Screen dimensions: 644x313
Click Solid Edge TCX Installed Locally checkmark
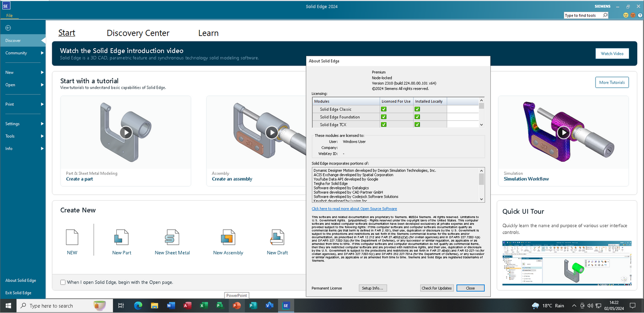[x=418, y=124]
